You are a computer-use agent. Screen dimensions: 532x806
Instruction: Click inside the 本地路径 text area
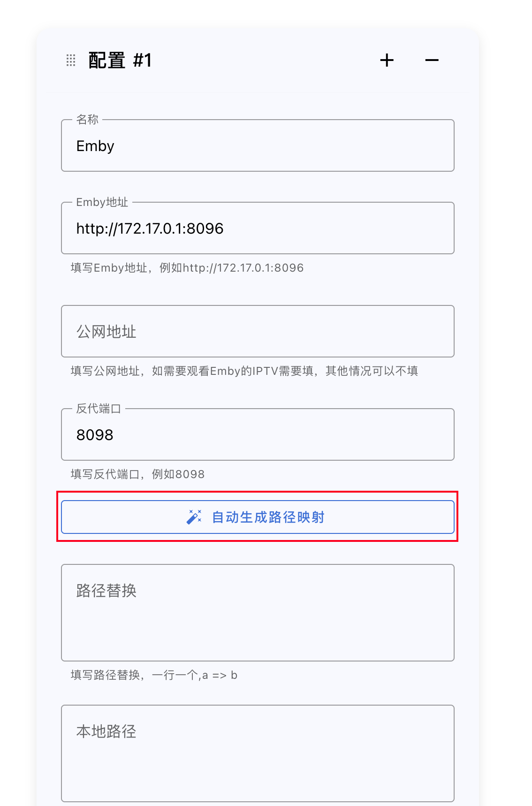pos(258,753)
